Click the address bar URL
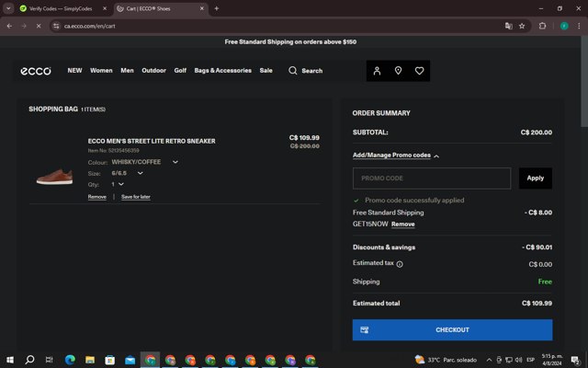The width and height of the screenshot is (588, 368). coord(89,26)
